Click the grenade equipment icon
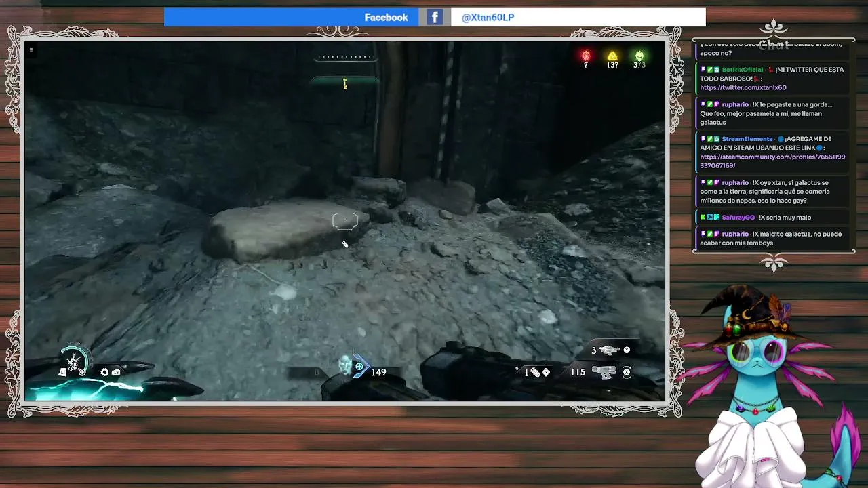 pos(535,372)
